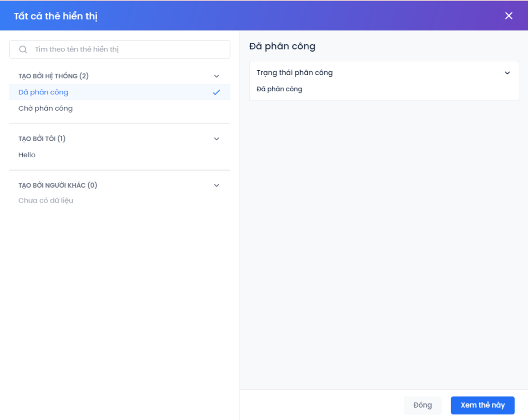Click the "TẠO BỞI TÔI (1)" header text

[x=42, y=139]
